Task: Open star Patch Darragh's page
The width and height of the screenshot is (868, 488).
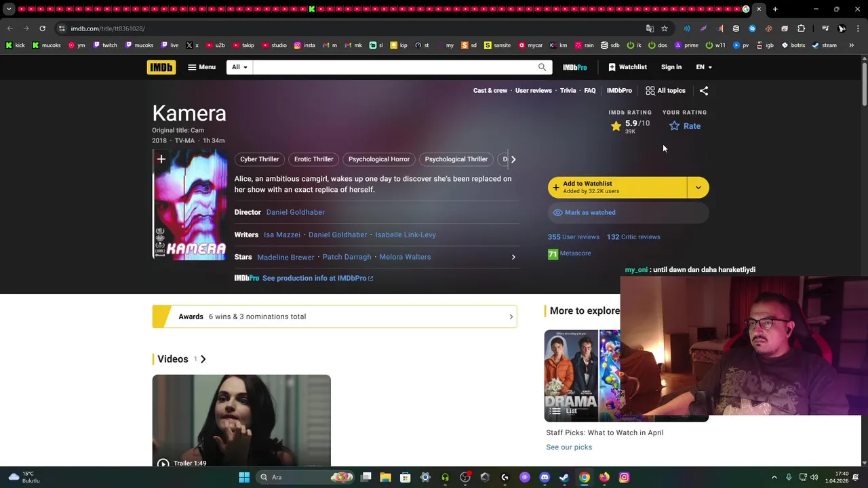Action: tap(347, 257)
